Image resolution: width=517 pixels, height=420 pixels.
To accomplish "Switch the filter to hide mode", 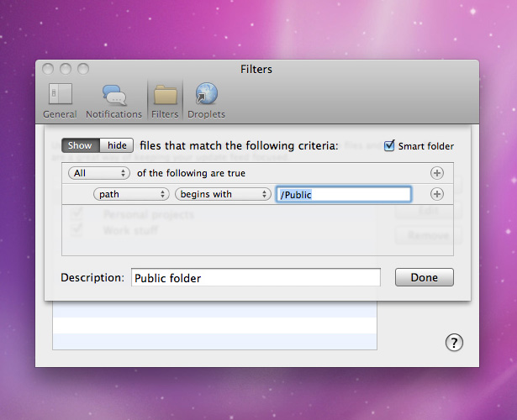I will (x=117, y=145).
